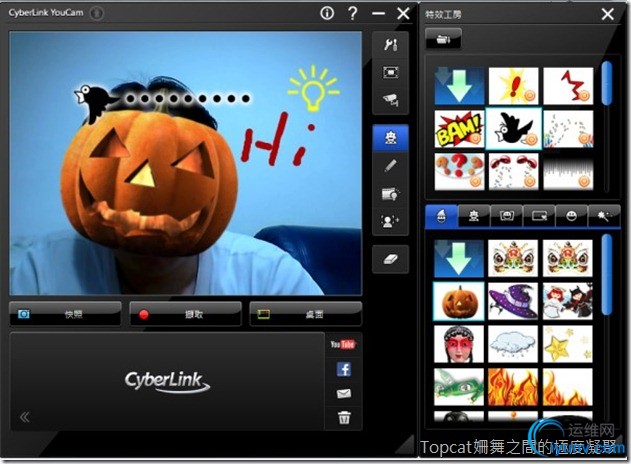Select the red exclamation burst effect

[x=513, y=86]
